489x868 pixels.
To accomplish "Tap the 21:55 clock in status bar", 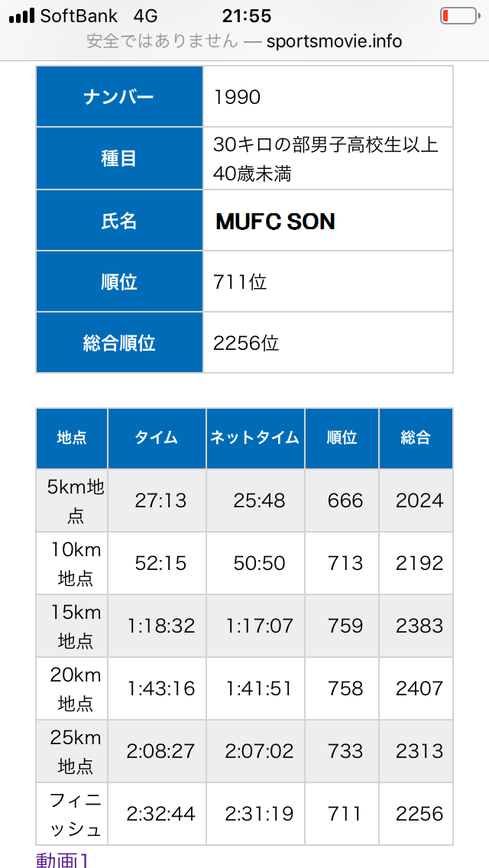I will pos(246,16).
